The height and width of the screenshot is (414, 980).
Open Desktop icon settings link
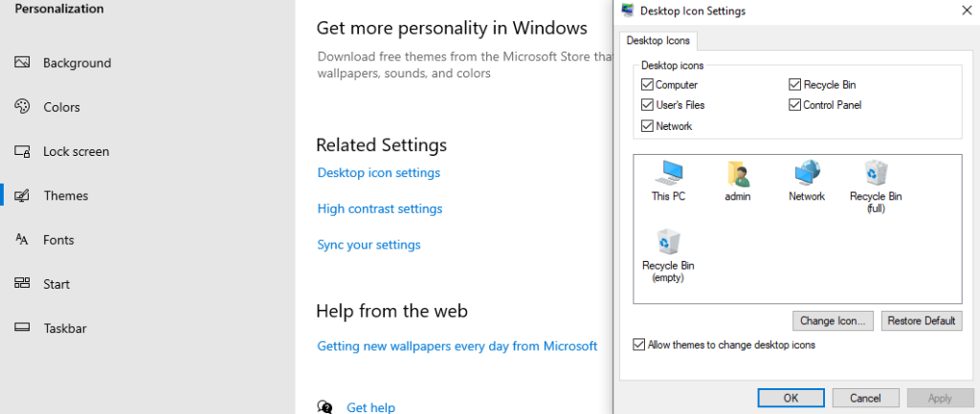point(379,172)
